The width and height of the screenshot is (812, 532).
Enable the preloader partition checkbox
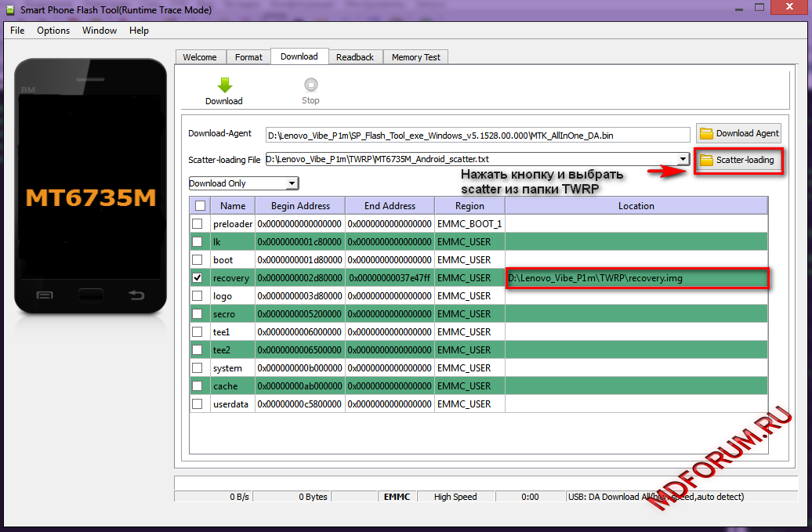(198, 223)
